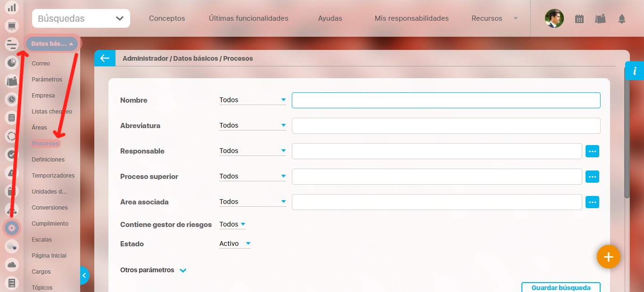644x292 pixels.
Task: Open the Búsquedas dropdown
Action: (x=81, y=18)
